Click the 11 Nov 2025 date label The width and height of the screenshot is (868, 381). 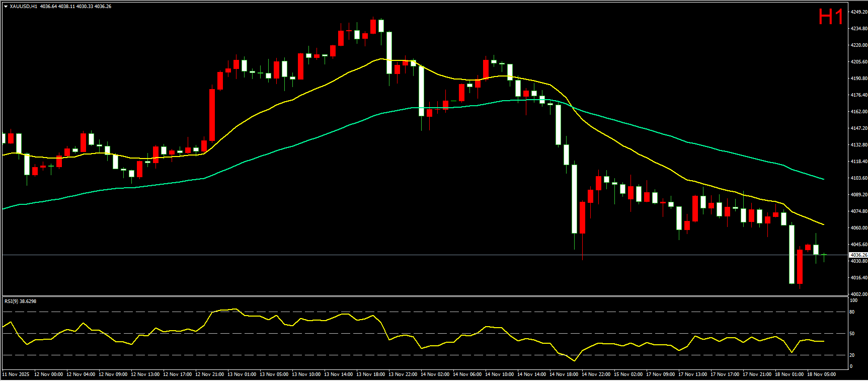(16, 374)
